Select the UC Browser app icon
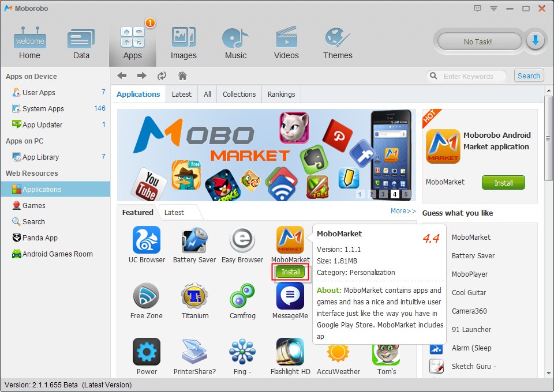This screenshot has height=392, width=554. tap(147, 240)
